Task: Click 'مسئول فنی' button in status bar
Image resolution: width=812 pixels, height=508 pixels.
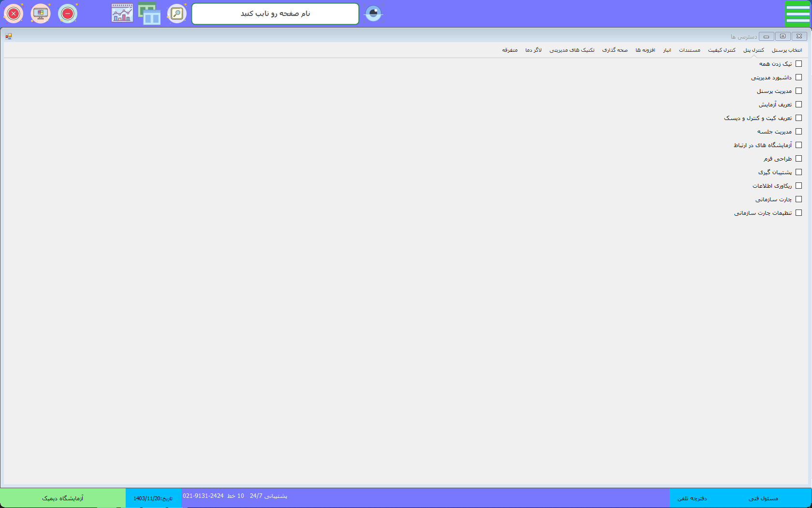Action: coord(763,498)
